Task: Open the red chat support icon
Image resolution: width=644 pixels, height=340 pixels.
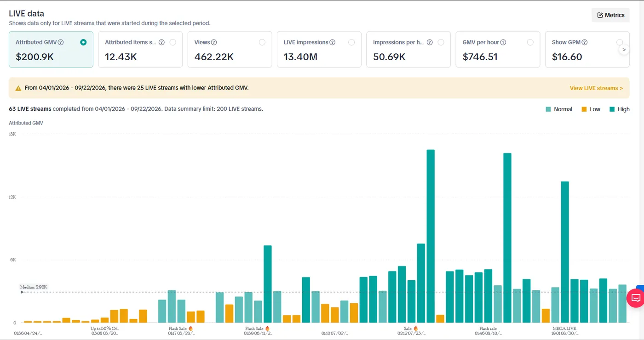Action: [636, 298]
